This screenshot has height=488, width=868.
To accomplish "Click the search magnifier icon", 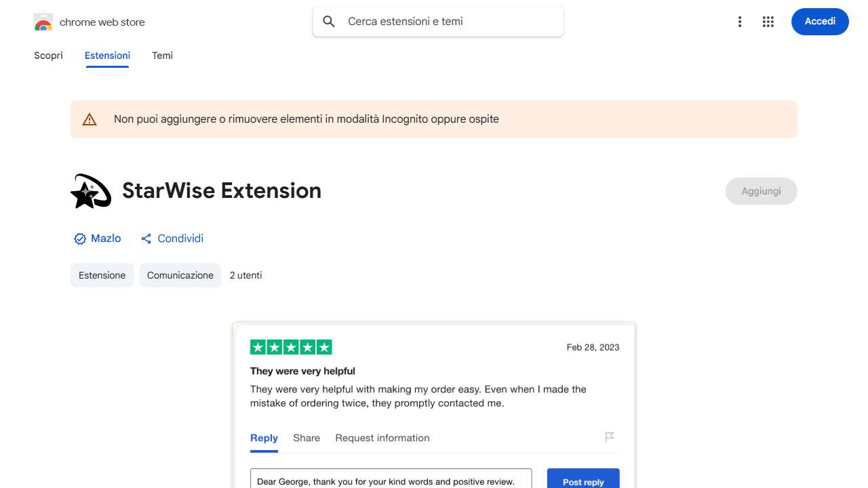I will 329,22.
